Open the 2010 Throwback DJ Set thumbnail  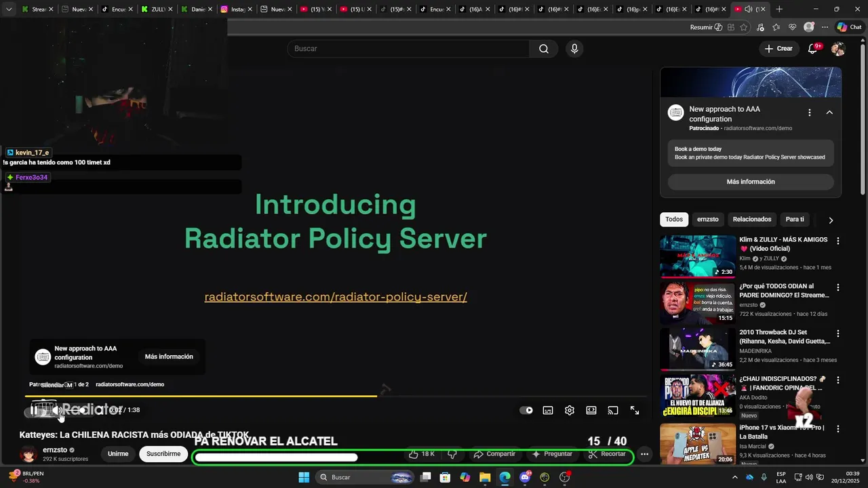coord(698,349)
